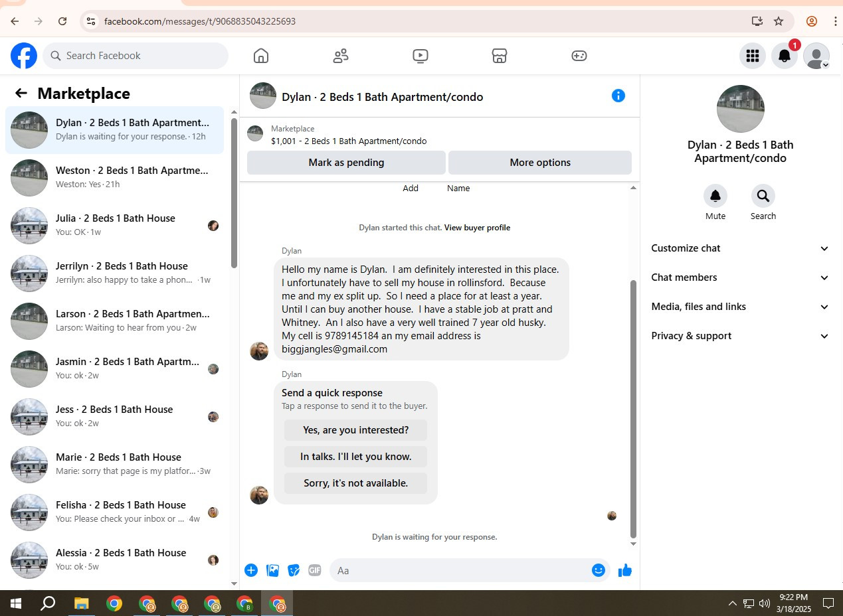The width and height of the screenshot is (843, 616).
Task: Open Facebook Home icon
Action: pyautogui.click(x=261, y=56)
